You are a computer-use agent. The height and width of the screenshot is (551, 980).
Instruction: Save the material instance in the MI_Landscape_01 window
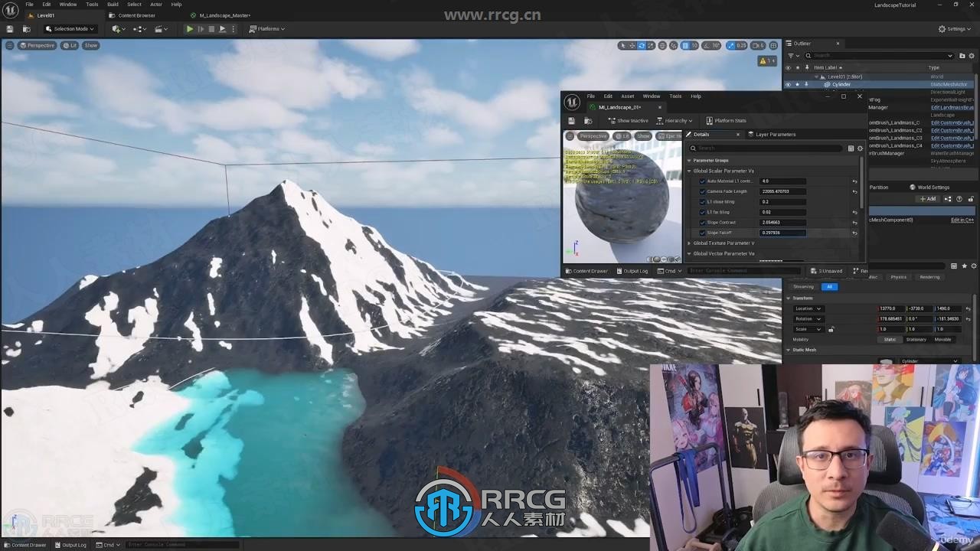click(571, 121)
